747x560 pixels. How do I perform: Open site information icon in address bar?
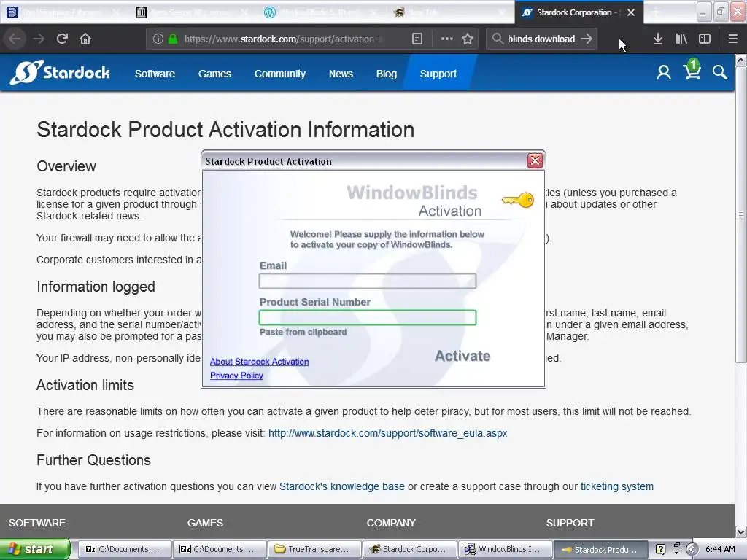click(x=158, y=39)
